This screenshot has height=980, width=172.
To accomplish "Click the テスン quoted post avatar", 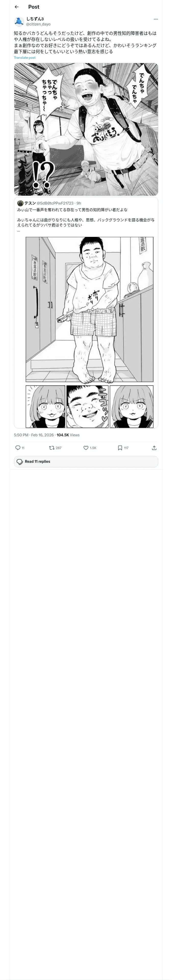I will click(x=20, y=203).
